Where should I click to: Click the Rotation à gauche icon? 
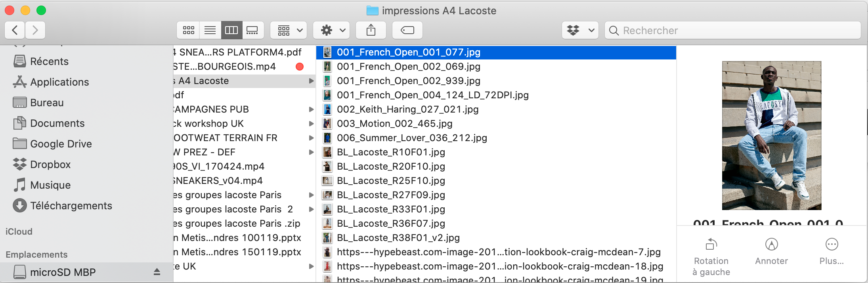click(711, 245)
